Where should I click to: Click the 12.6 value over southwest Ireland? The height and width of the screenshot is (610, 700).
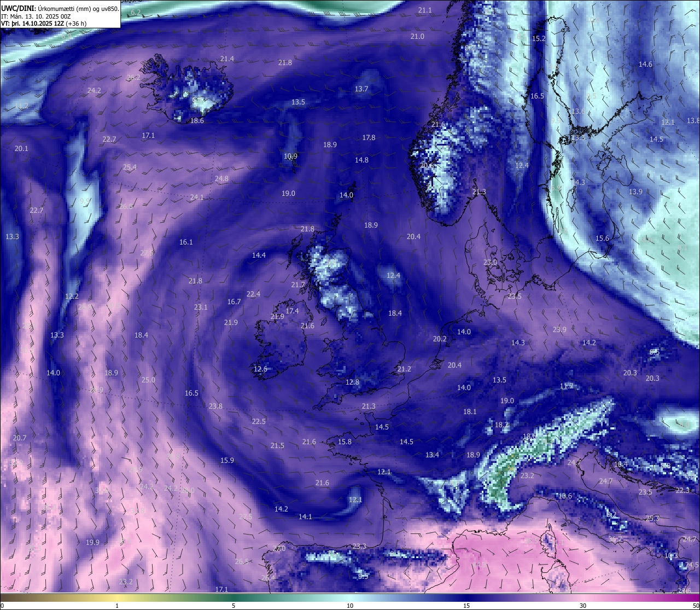(260, 369)
